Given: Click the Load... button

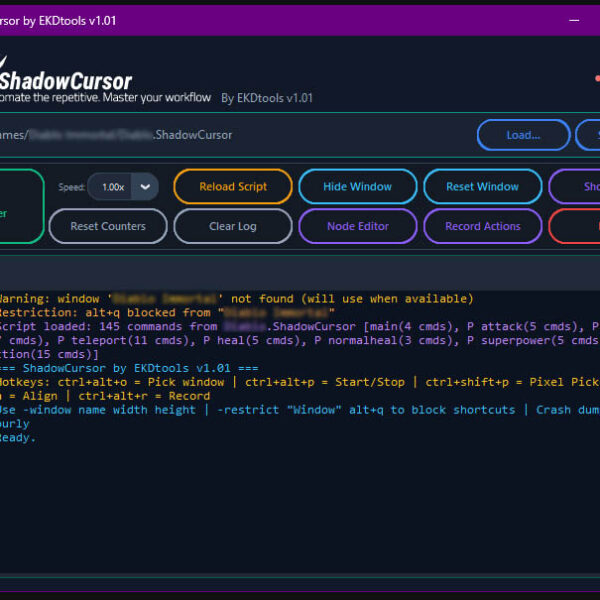Looking at the screenshot, I should click(523, 135).
